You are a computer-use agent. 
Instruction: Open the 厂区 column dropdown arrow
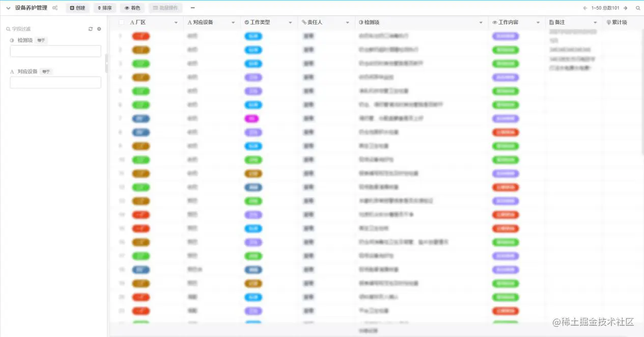pos(176,23)
